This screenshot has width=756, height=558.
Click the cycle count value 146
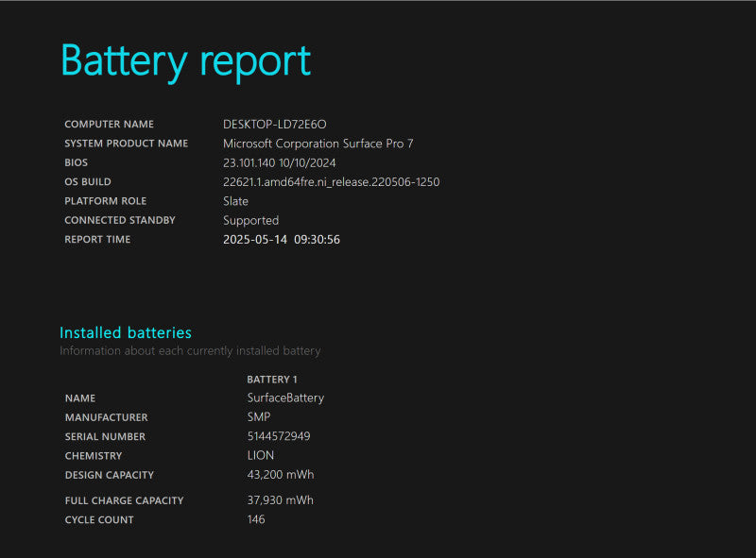pos(256,519)
